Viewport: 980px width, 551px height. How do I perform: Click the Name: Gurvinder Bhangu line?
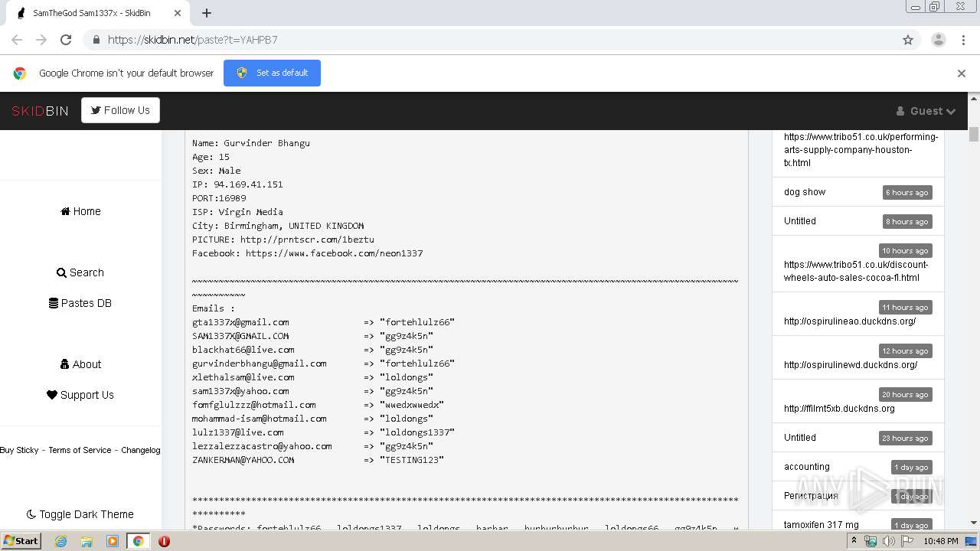(x=251, y=143)
